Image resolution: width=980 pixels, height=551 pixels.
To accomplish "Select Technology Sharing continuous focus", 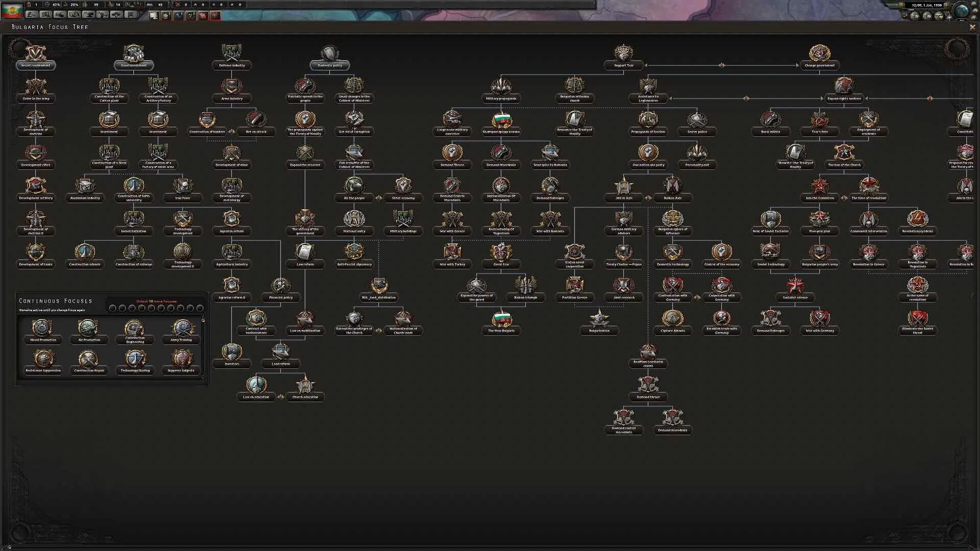I will (x=135, y=359).
